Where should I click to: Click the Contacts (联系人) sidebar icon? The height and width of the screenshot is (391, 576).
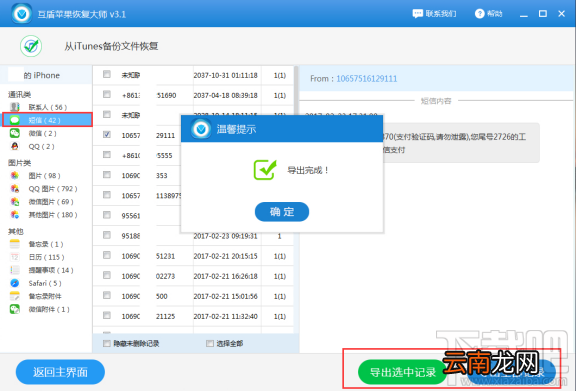pyautogui.click(x=15, y=107)
